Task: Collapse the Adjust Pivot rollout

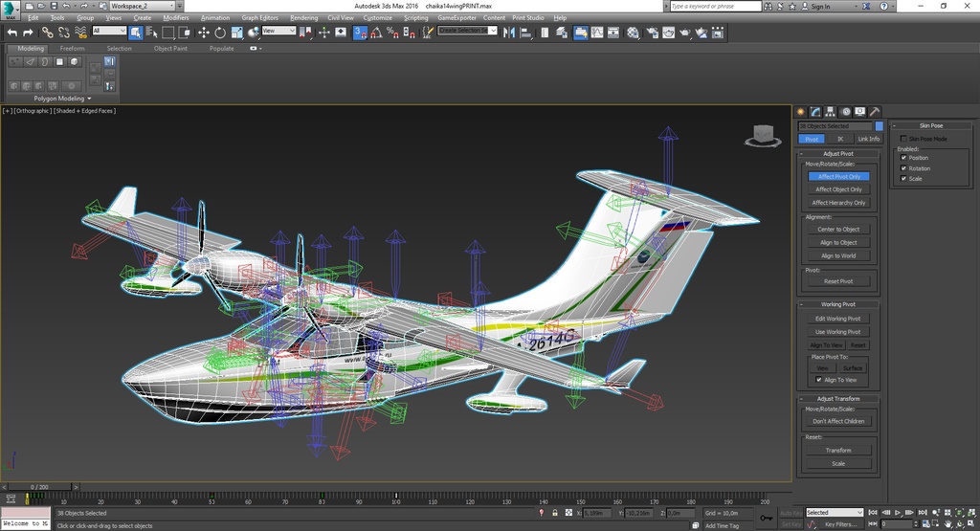Action: [838, 154]
